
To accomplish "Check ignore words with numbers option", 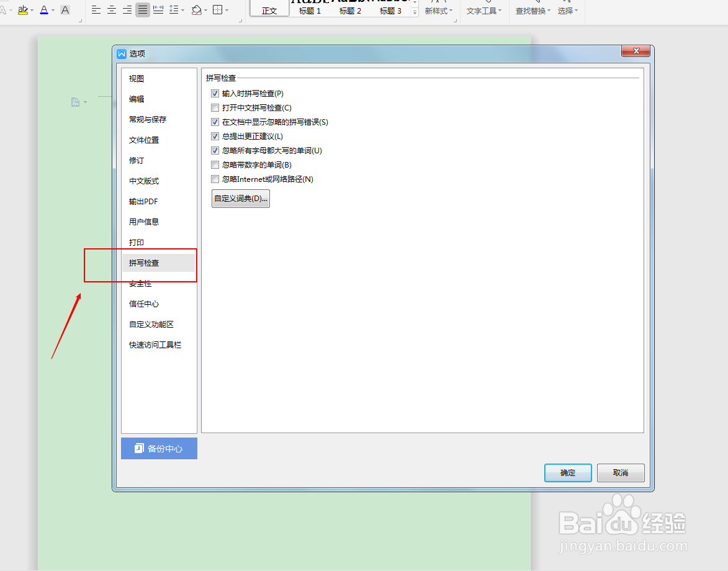I will click(215, 164).
